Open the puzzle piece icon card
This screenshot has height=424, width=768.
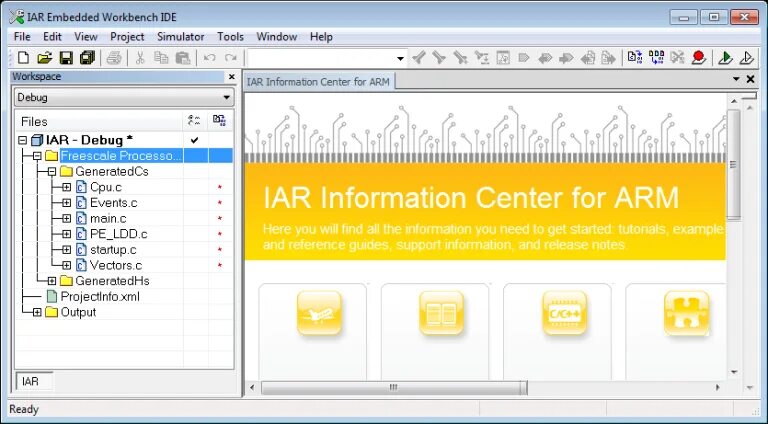[x=686, y=313]
